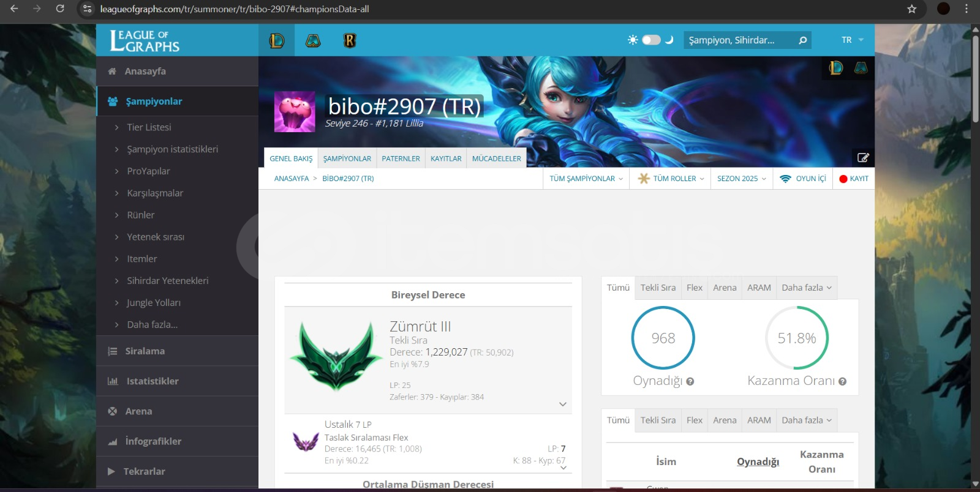Click the moon icon for dark theme

click(x=669, y=40)
